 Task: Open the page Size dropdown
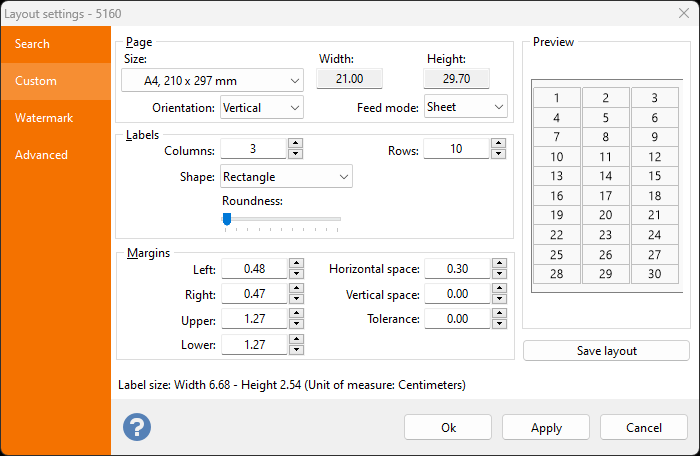213,80
